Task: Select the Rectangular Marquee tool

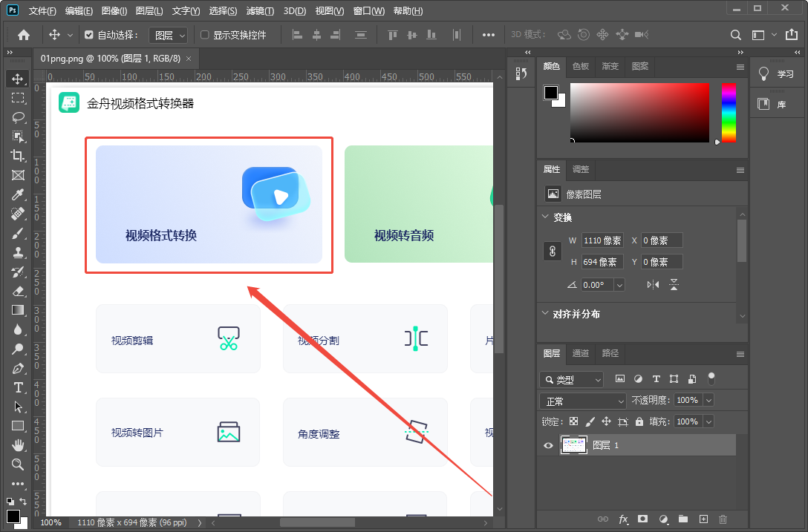Action: (18, 98)
